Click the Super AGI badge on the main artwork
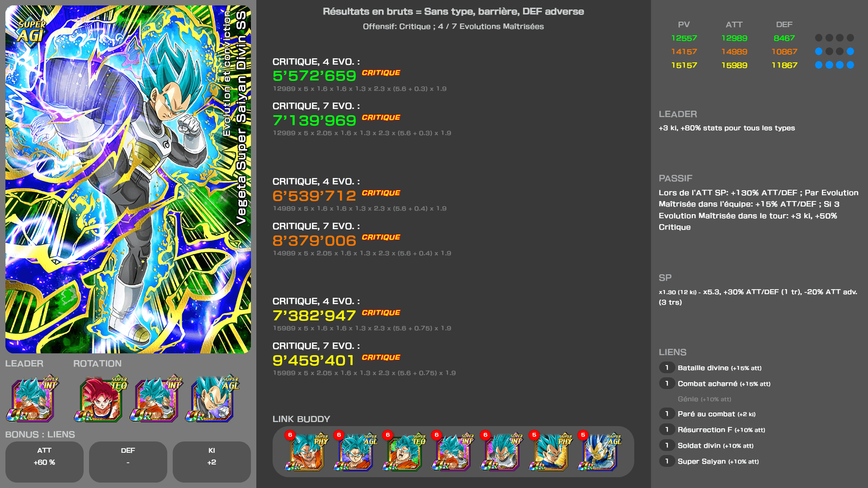868x488 pixels. point(31,31)
